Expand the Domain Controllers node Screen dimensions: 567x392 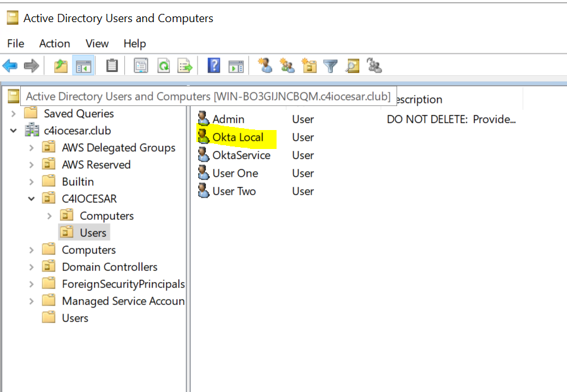coord(32,267)
